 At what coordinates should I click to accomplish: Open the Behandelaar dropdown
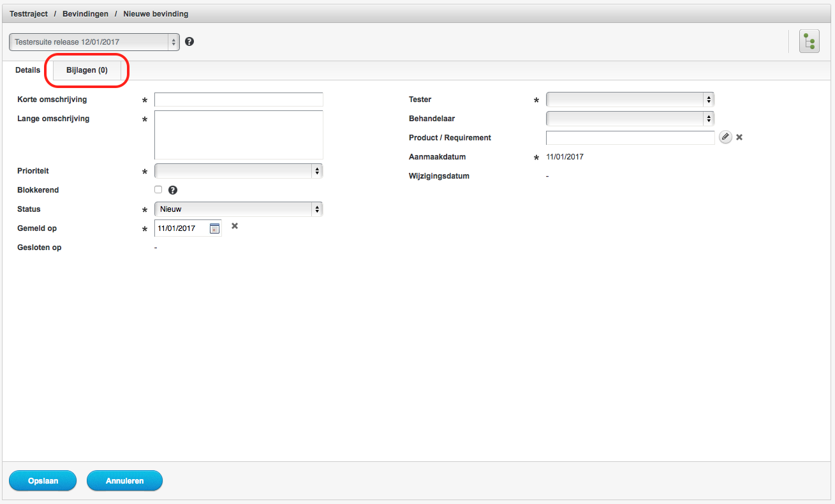point(630,119)
